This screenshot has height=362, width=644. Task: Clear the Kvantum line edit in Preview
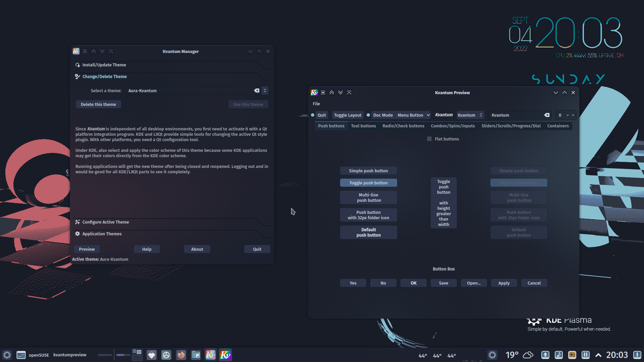click(x=547, y=115)
